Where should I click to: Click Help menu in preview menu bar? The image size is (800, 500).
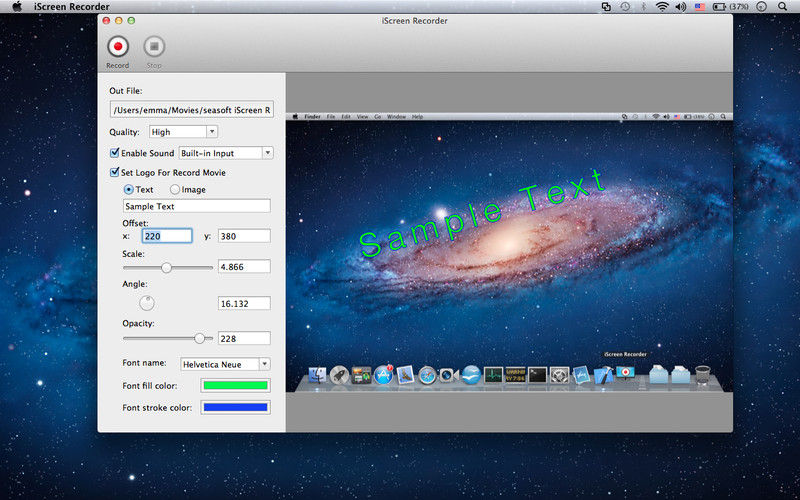(x=417, y=117)
